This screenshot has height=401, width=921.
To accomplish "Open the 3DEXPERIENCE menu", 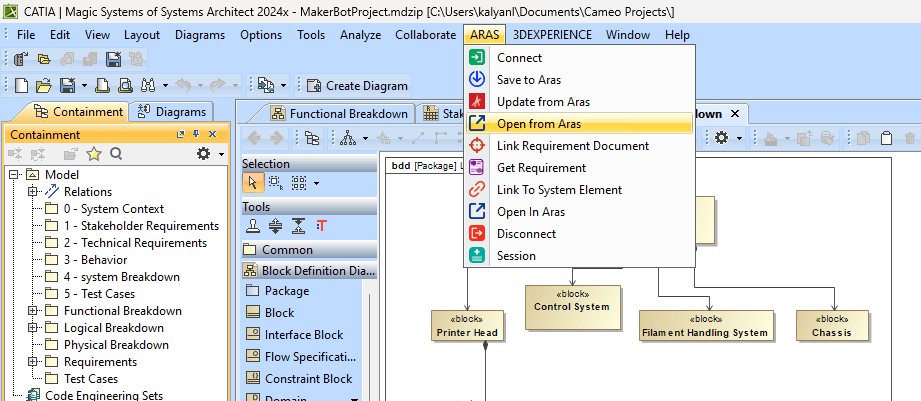I will click(x=552, y=35).
